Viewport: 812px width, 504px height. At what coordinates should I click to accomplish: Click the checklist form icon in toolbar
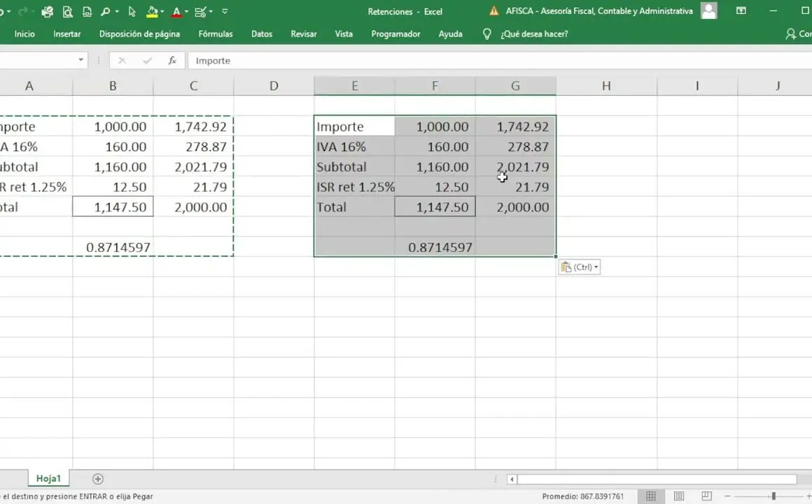pyautogui.click(x=200, y=11)
